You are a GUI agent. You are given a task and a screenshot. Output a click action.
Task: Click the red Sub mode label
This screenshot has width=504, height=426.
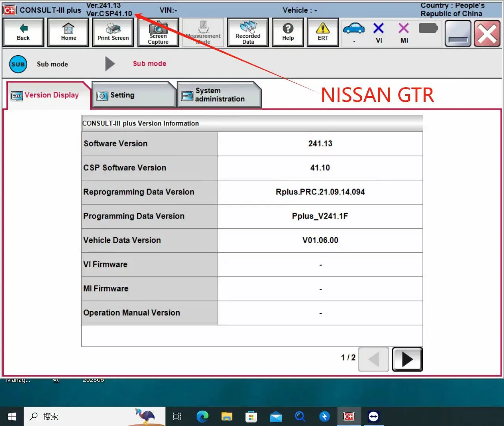149,64
